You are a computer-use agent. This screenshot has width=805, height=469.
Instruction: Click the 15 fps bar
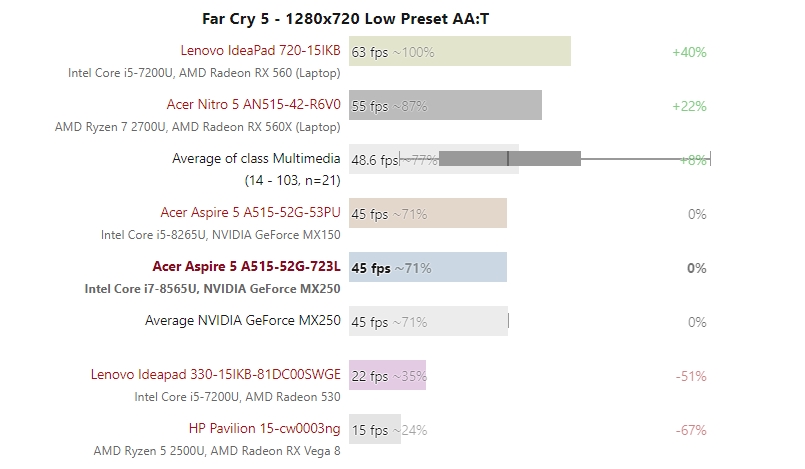[x=374, y=430]
